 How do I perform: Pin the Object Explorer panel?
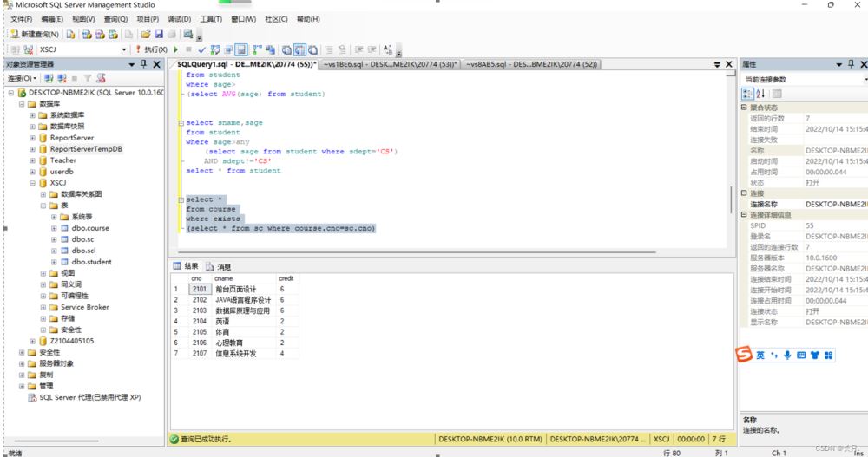pyautogui.click(x=144, y=65)
